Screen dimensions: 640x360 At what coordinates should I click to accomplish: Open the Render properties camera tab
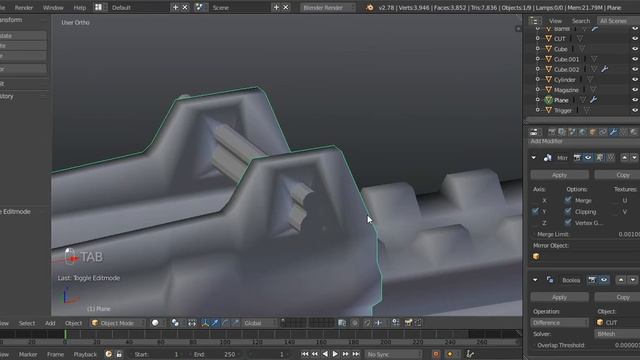[552, 132]
